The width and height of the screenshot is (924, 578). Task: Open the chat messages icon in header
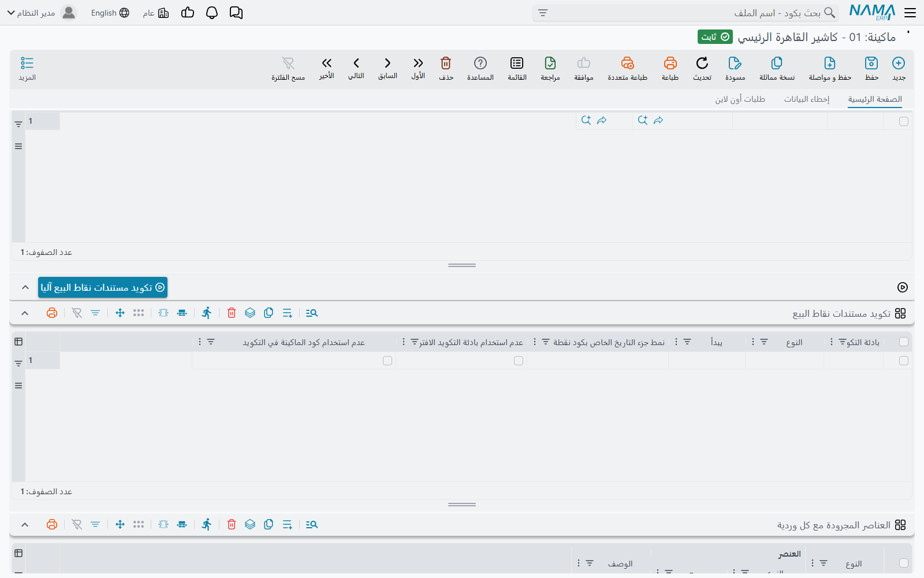(x=236, y=13)
